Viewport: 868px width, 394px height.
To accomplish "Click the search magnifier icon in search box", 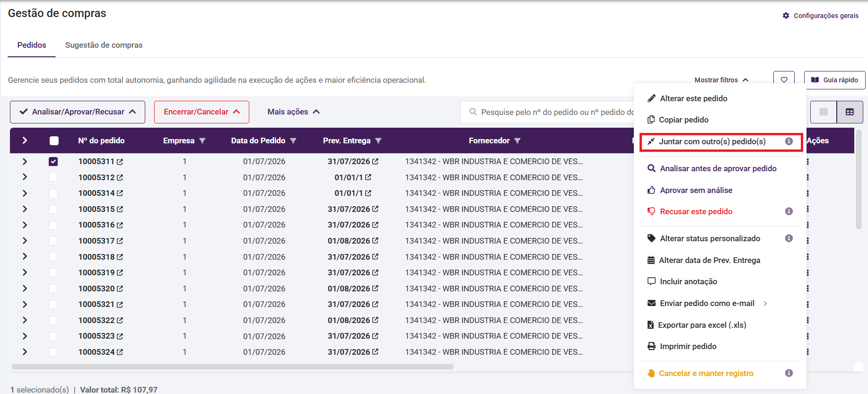I will click(x=473, y=112).
